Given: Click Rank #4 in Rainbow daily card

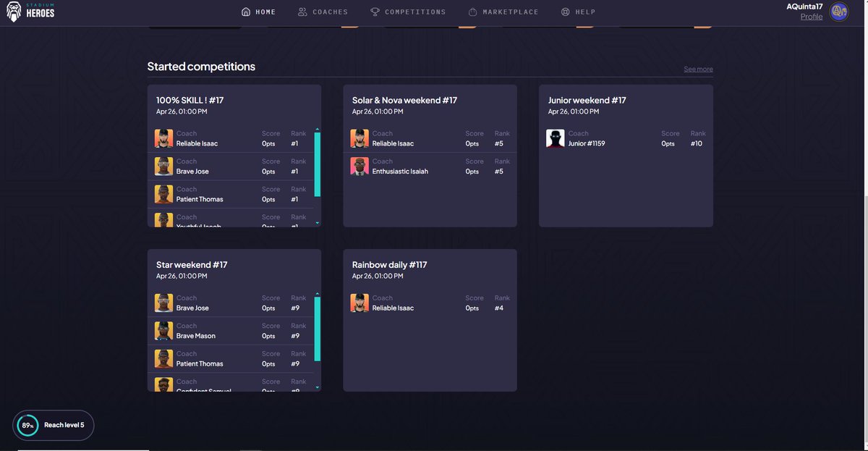Looking at the screenshot, I should point(499,308).
